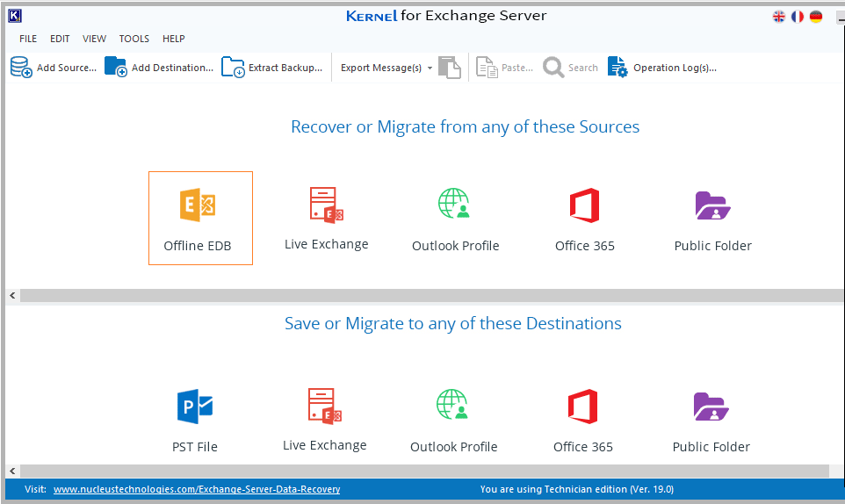
Task: Click the Technician edition version status text
Action: [x=576, y=489]
